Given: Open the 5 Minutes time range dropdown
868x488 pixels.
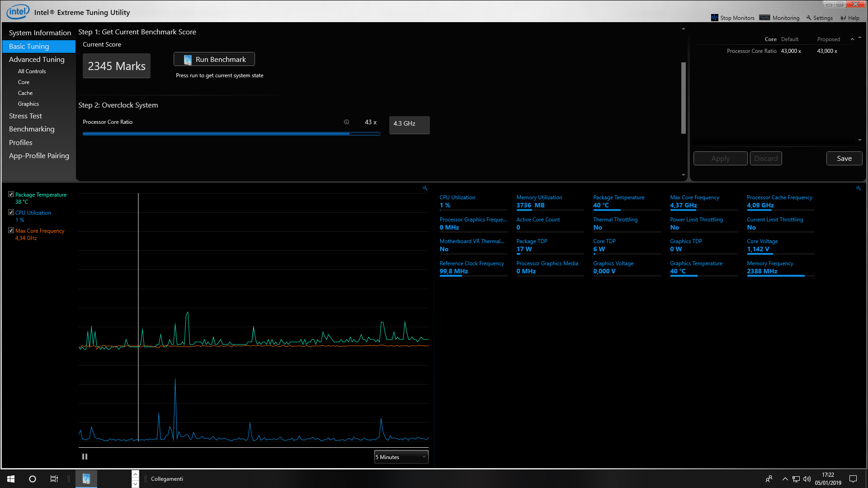Looking at the screenshot, I should pos(401,457).
